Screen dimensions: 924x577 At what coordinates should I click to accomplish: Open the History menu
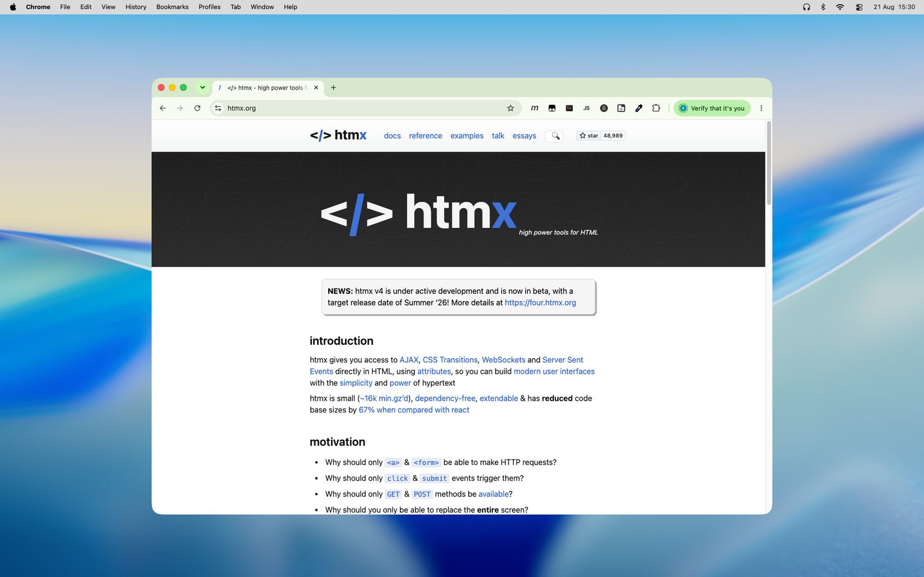[x=136, y=7]
